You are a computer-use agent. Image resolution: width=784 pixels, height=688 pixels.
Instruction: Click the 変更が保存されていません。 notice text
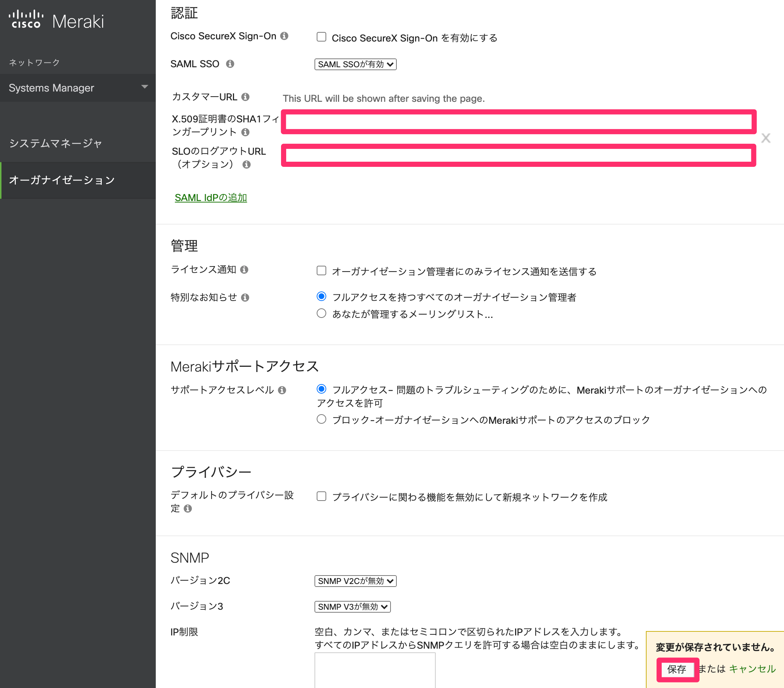[715, 648]
